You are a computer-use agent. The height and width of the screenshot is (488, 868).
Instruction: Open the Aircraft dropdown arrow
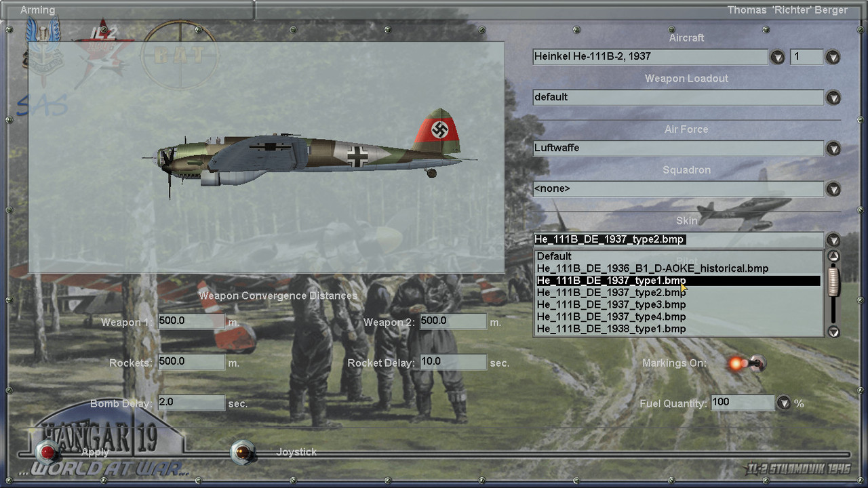click(x=778, y=57)
